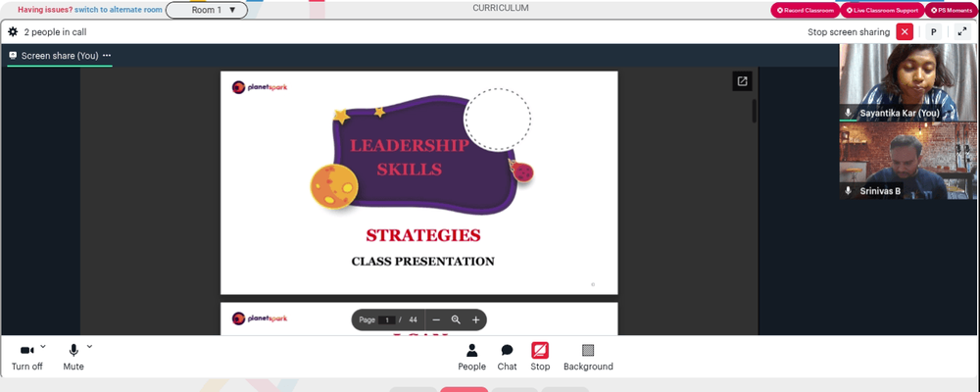The image size is (980, 392).
Task: Open Background effects options
Action: (588, 357)
